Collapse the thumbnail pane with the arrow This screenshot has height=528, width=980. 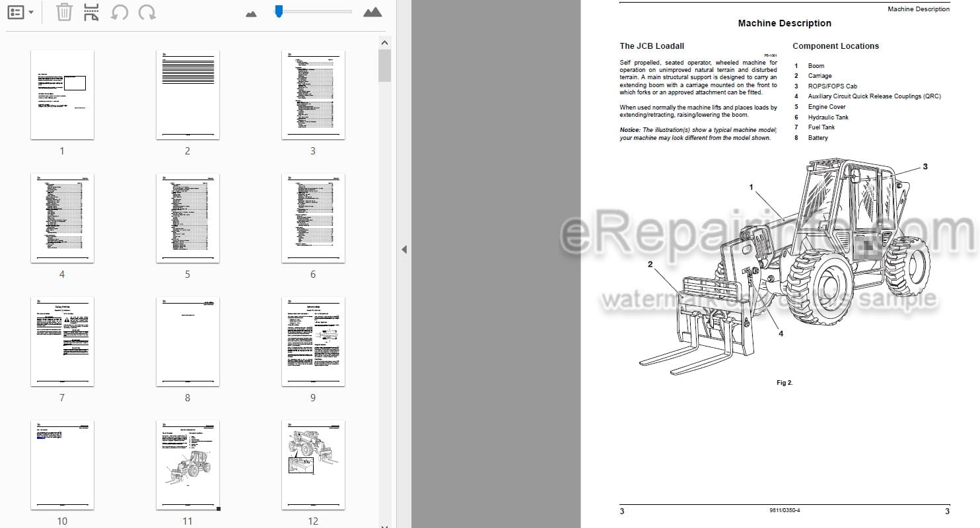(403, 249)
